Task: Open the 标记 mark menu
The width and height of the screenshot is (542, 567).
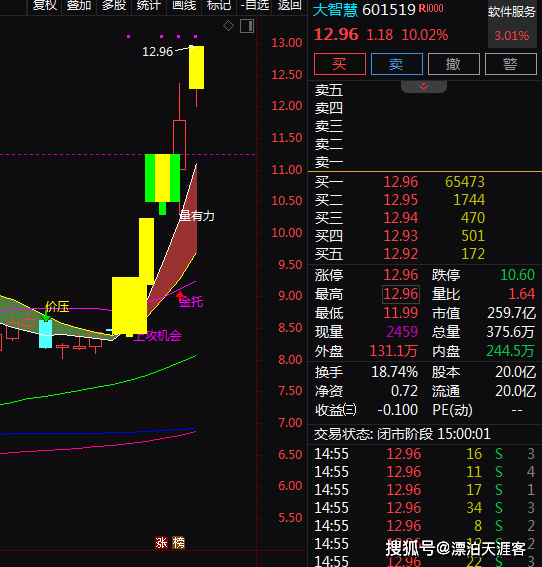Action: (x=219, y=5)
